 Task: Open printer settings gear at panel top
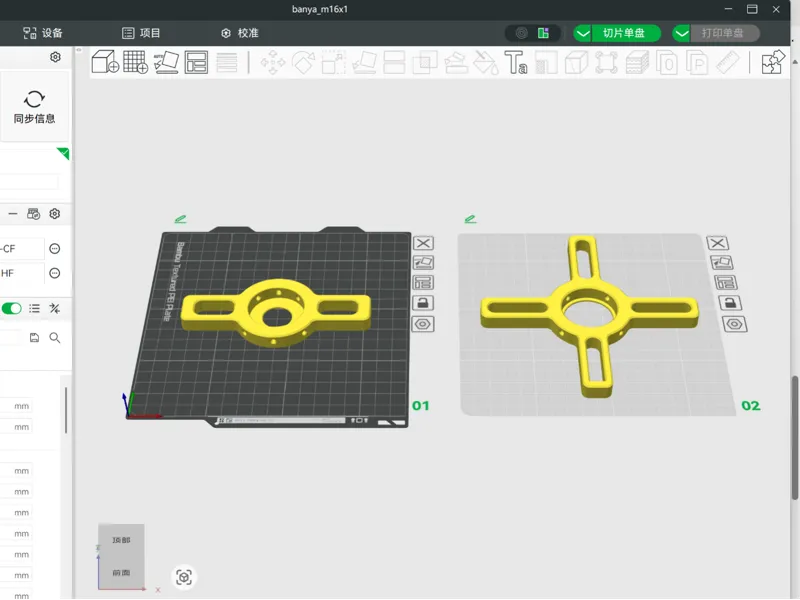tap(55, 57)
